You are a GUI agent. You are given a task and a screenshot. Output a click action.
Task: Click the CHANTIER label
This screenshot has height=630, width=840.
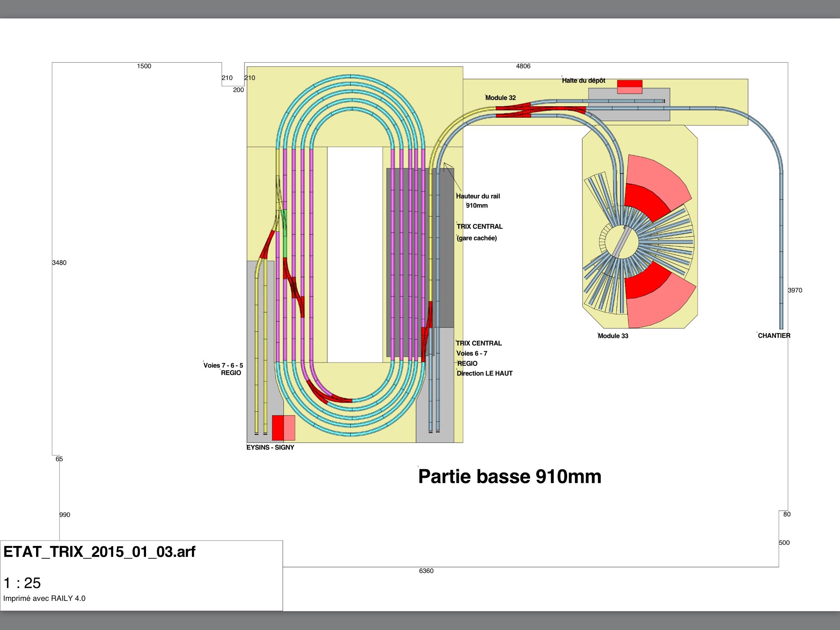pos(774,336)
